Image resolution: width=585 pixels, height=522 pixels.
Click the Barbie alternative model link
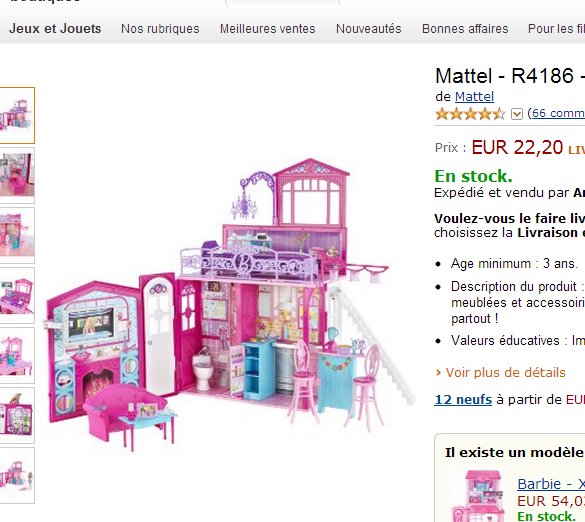coord(551,484)
